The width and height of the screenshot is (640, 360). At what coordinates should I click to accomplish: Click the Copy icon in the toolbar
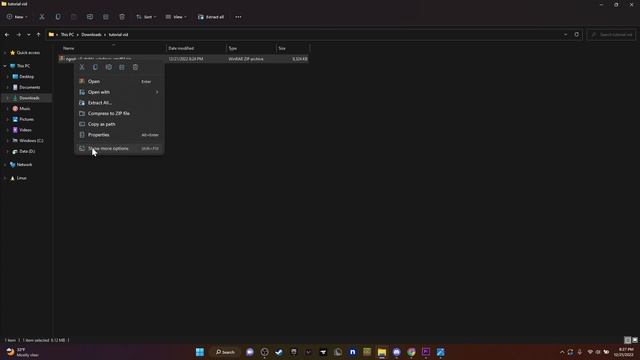58,17
